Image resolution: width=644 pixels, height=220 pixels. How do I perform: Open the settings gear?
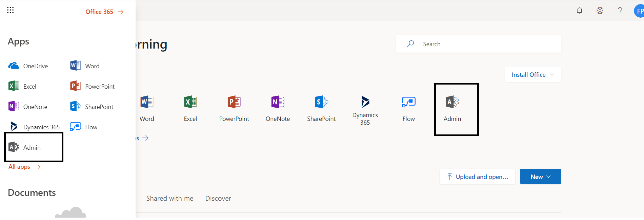600,11
